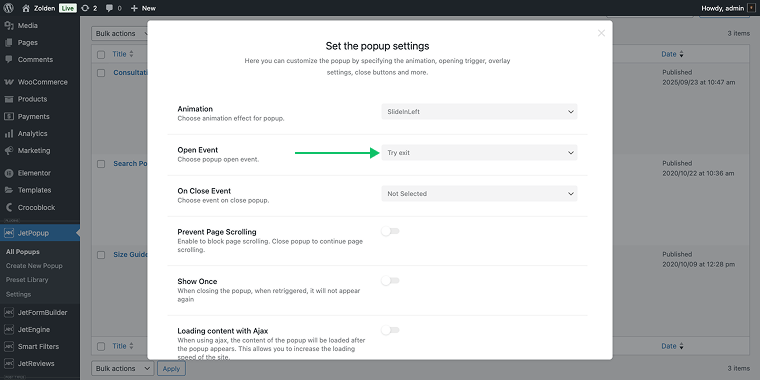Click the plus New icon in top bar
The width and height of the screenshot is (760, 380).
pos(134,8)
